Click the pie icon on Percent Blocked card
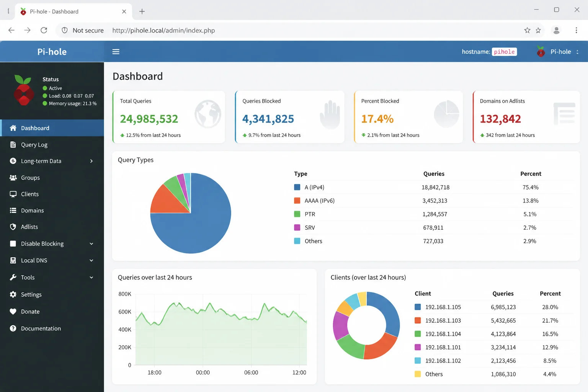This screenshot has height=392, width=588. point(446,114)
